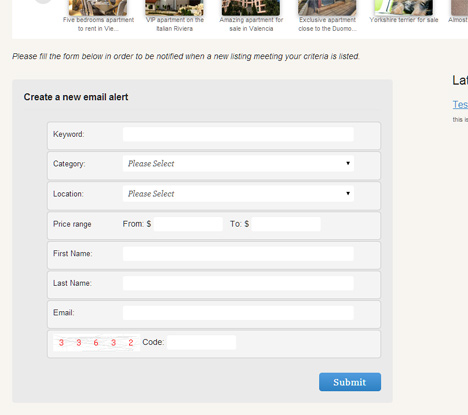This screenshot has width=468, height=415.
Task: Click the captcha Code input field
Action: (201, 342)
